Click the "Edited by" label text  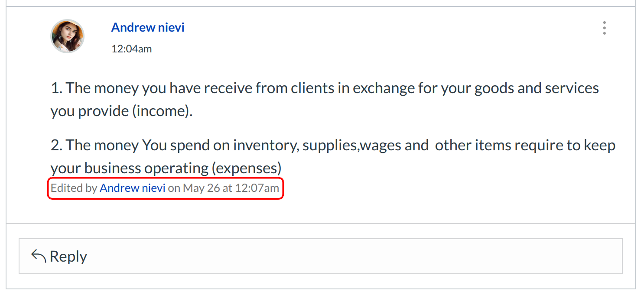pyautogui.click(x=74, y=188)
